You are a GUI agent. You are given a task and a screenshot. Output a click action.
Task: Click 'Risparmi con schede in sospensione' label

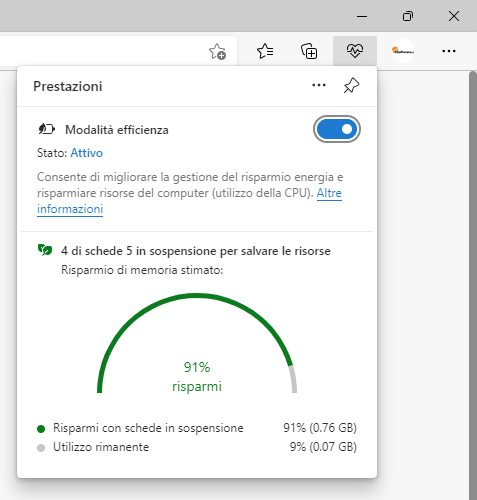point(148,428)
